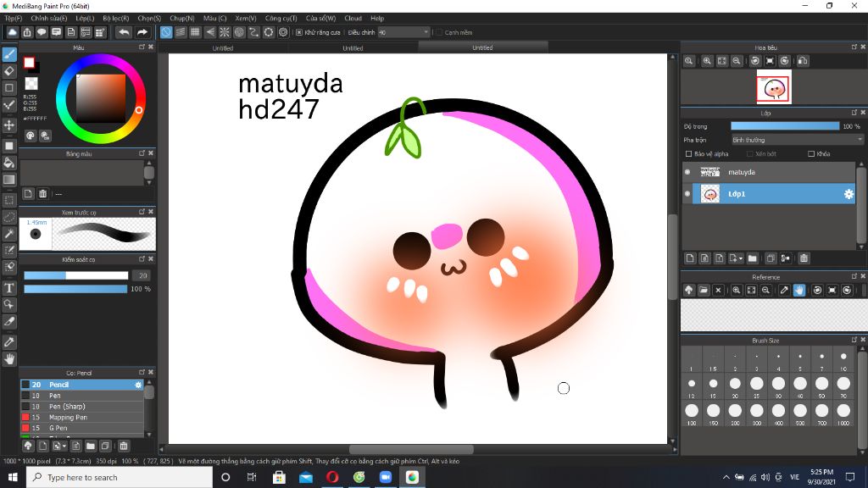Zoom in on the Navigator panel

[707, 61]
